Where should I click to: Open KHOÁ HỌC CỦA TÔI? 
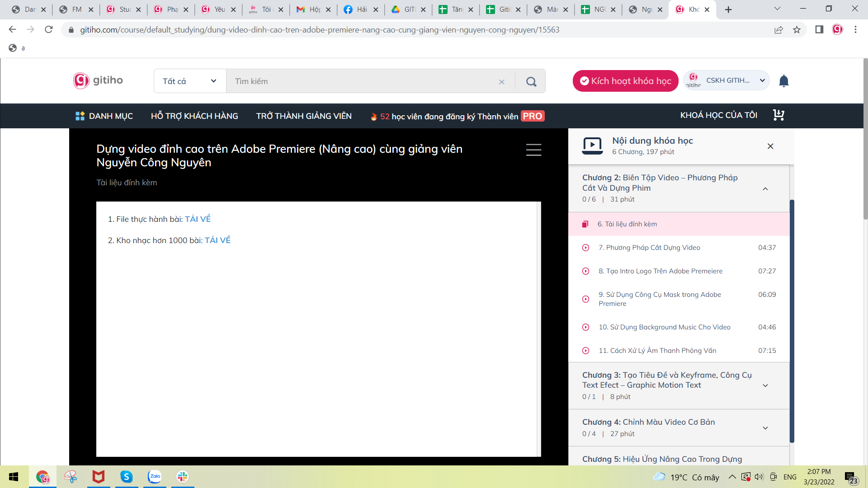(718, 115)
